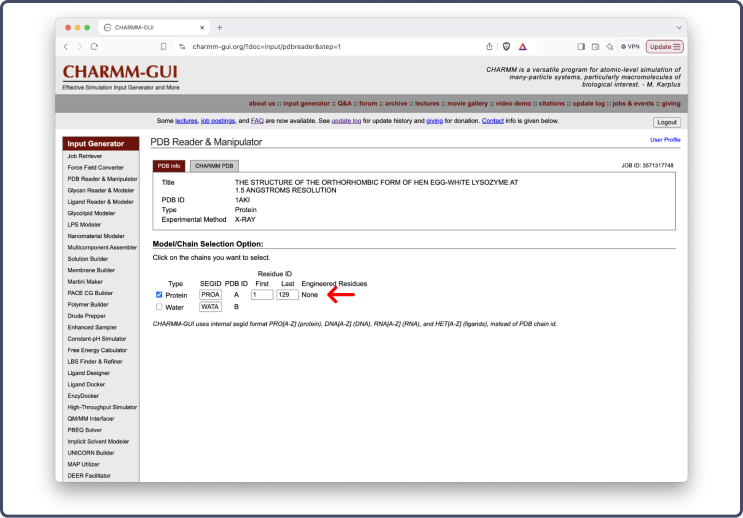Click the VPN button in toolbar
Screen dimensions: 743x518
(x=629, y=47)
